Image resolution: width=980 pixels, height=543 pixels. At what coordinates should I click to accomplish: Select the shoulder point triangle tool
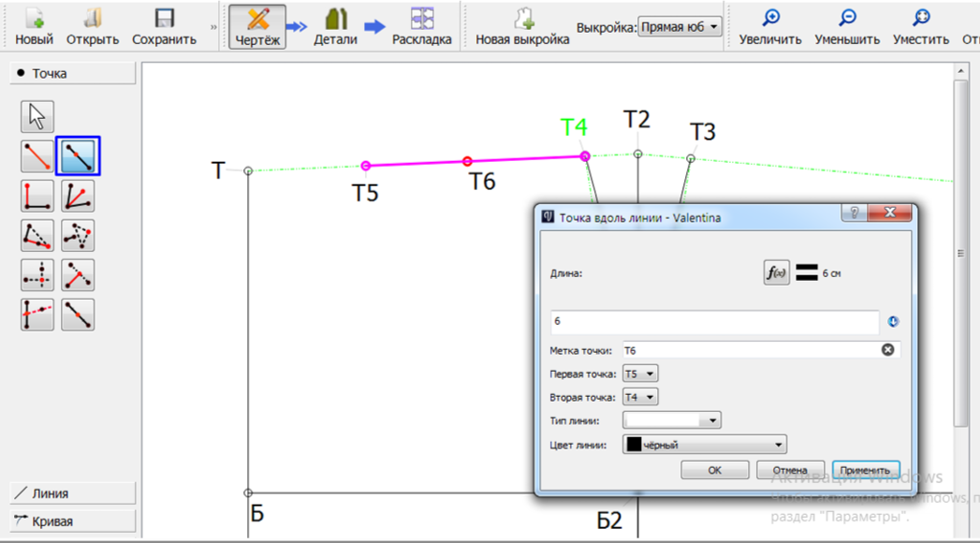(x=37, y=235)
